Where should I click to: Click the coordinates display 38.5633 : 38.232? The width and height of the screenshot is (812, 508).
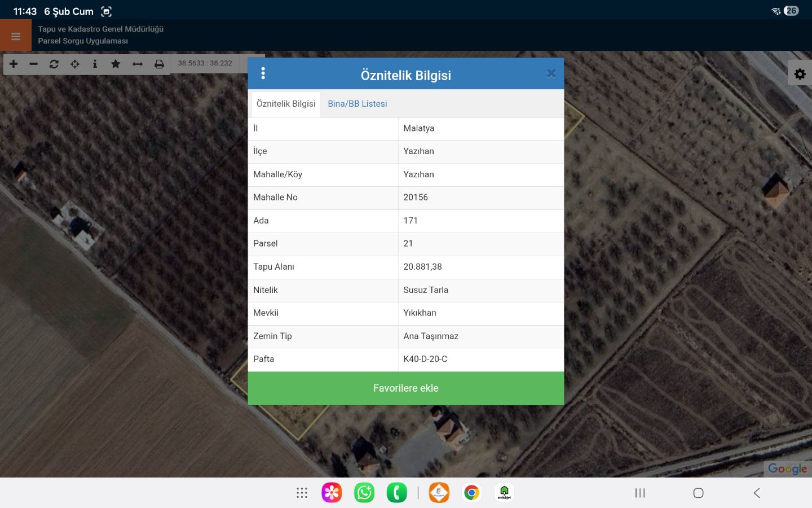(205, 63)
